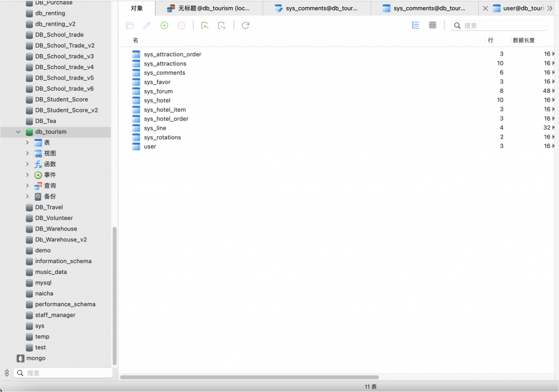Switch to grid detail view mode

[x=432, y=25]
